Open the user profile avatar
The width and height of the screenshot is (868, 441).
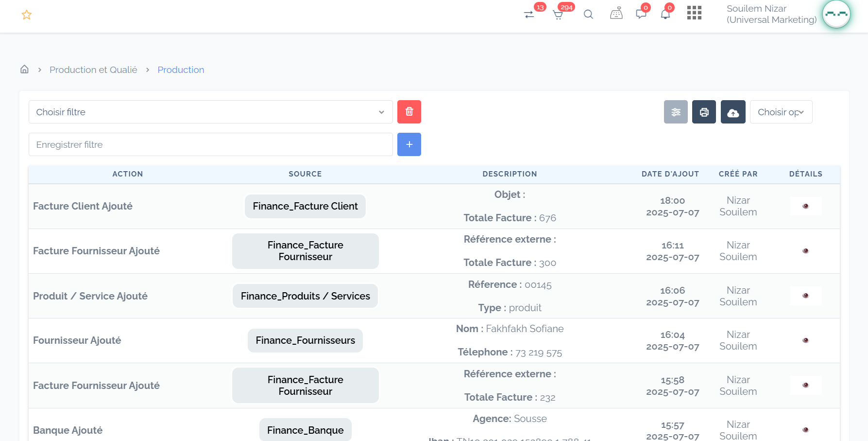point(836,15)
